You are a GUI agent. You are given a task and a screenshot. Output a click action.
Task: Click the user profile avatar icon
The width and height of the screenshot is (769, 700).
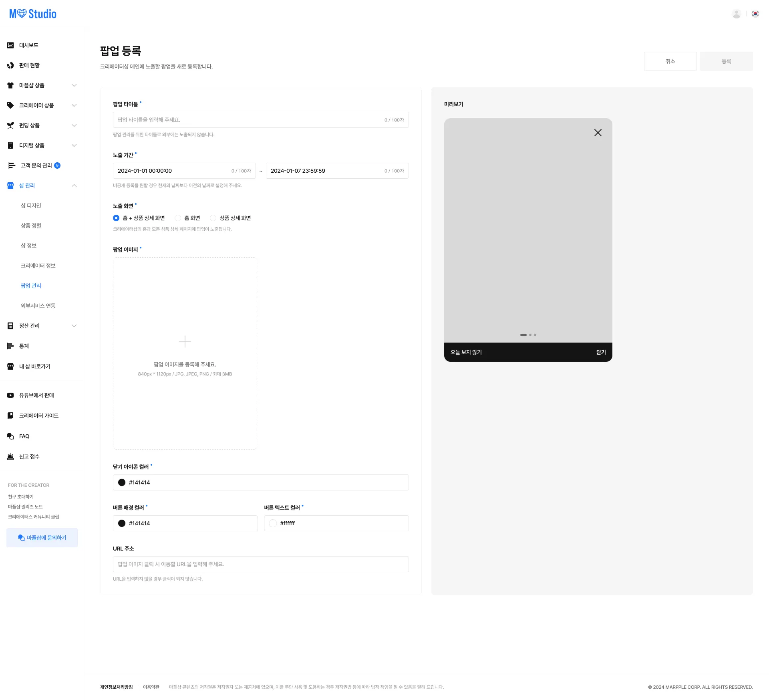[x=736, y=14]
